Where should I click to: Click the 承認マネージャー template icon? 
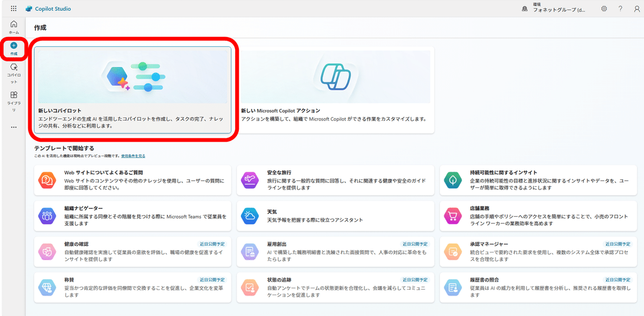[x=452, y=252]
